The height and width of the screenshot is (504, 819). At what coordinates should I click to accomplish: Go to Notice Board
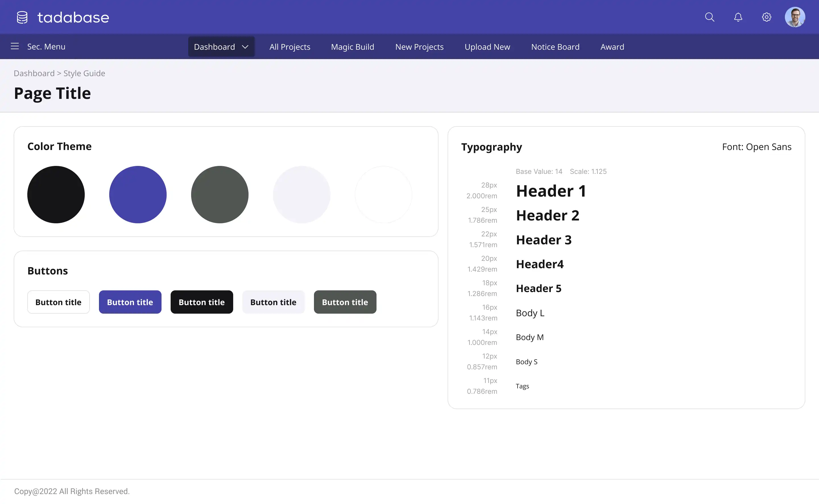[555, 47]
